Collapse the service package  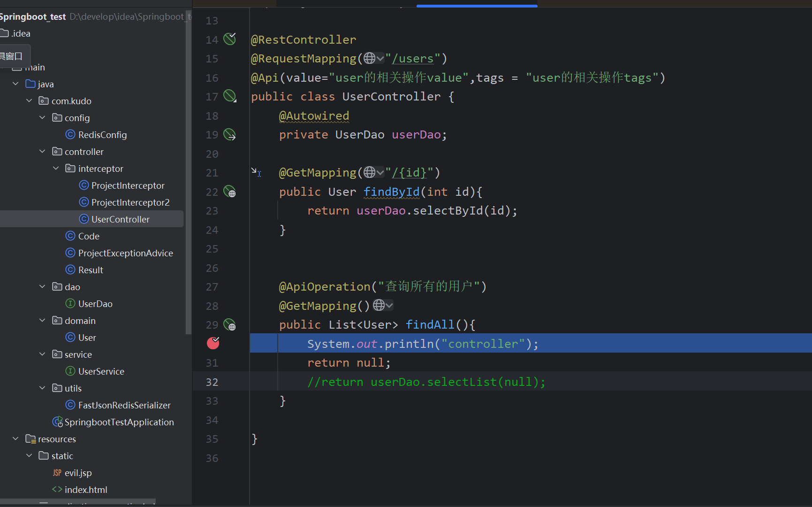[x=43, y=354]
